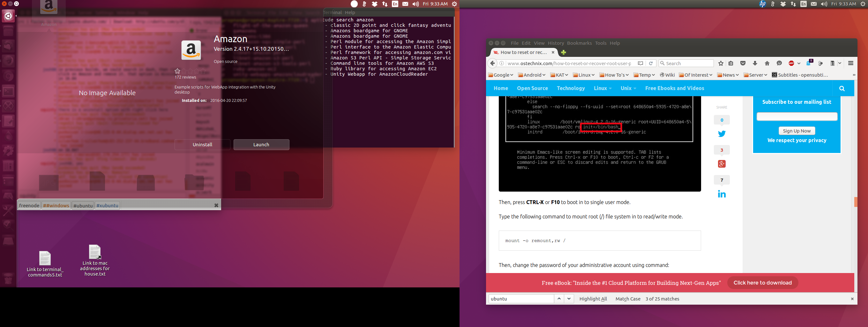Viewport: 868px width, 327px height.
Task: Toggle Highlight All in find bar
Action: tap(593, 299)
